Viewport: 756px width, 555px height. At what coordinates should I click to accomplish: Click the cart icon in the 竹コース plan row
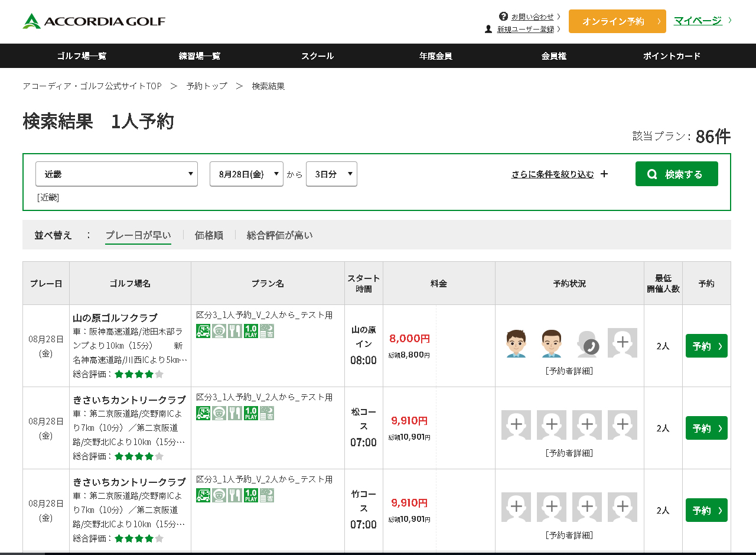203,495
